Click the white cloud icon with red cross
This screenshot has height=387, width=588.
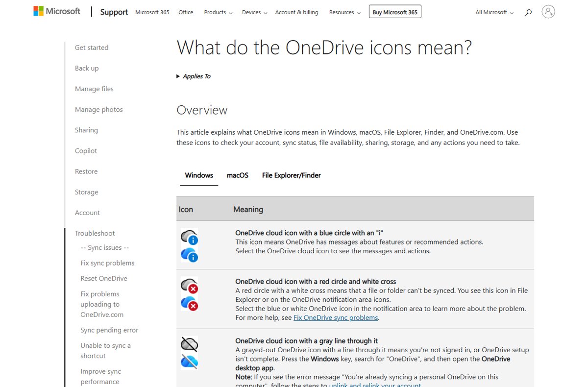pos(189,286)
